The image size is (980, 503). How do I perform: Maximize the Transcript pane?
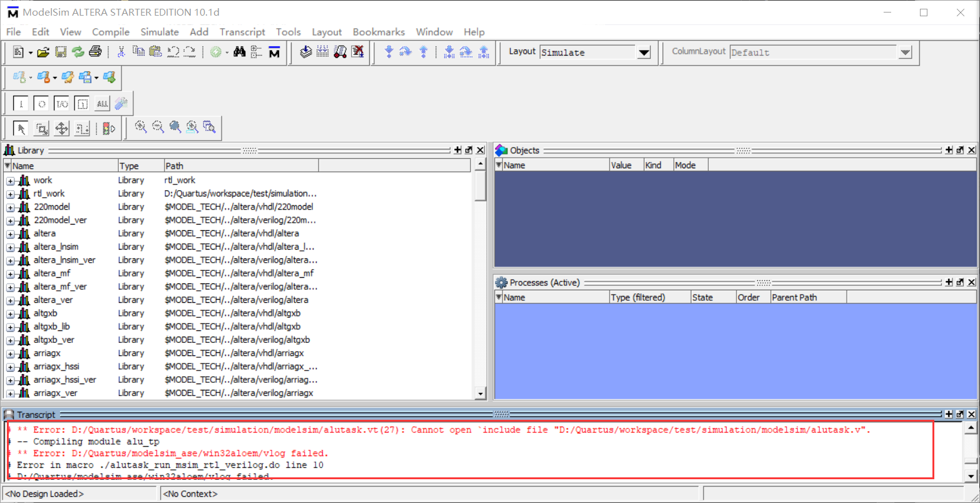947,414
